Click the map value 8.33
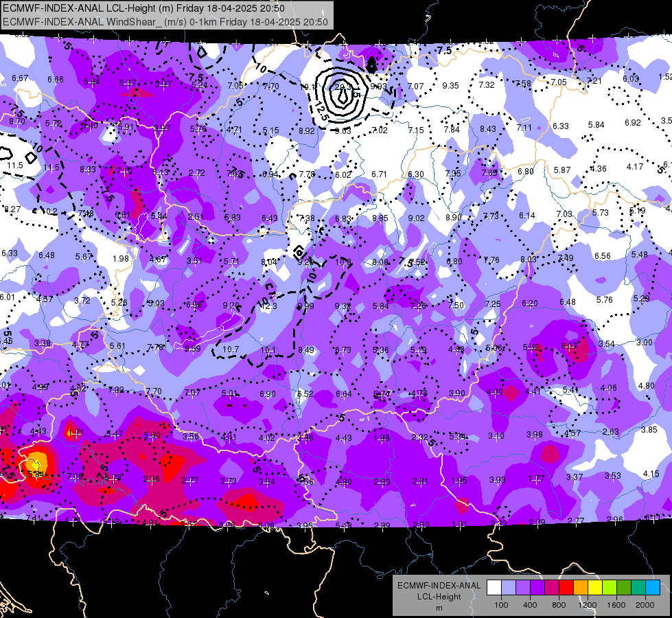Viewport: 672px width, 618px height. [87, 170]
